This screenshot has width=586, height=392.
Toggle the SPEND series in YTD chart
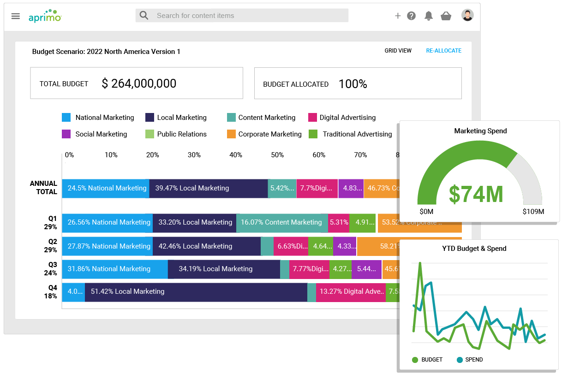click(x=469, y=360)
